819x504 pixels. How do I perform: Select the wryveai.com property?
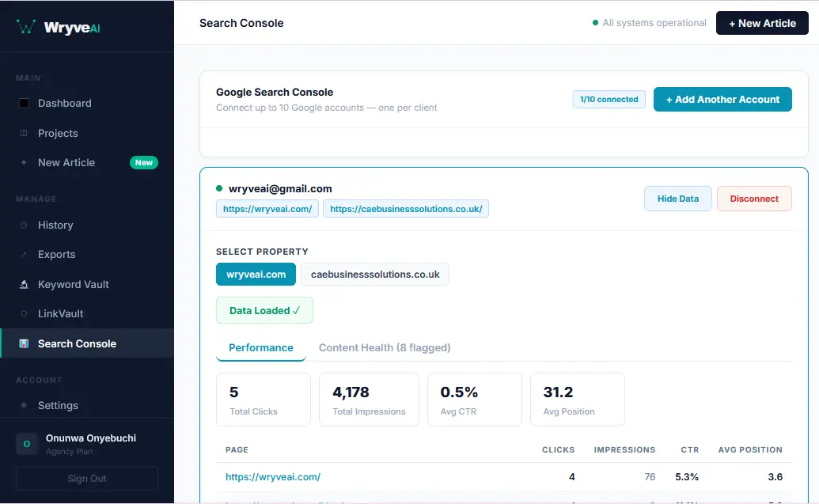tap(256, 275)
